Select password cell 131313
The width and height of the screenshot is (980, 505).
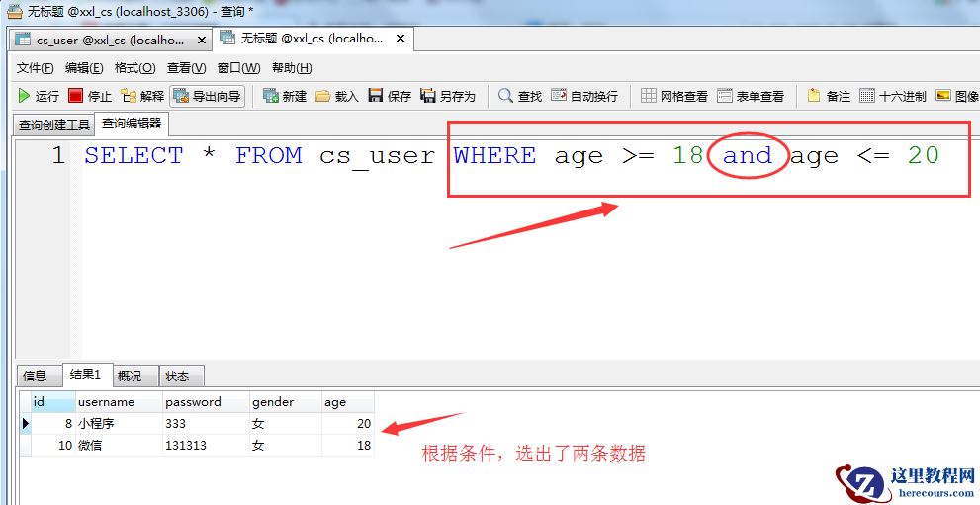pos(206,445)
